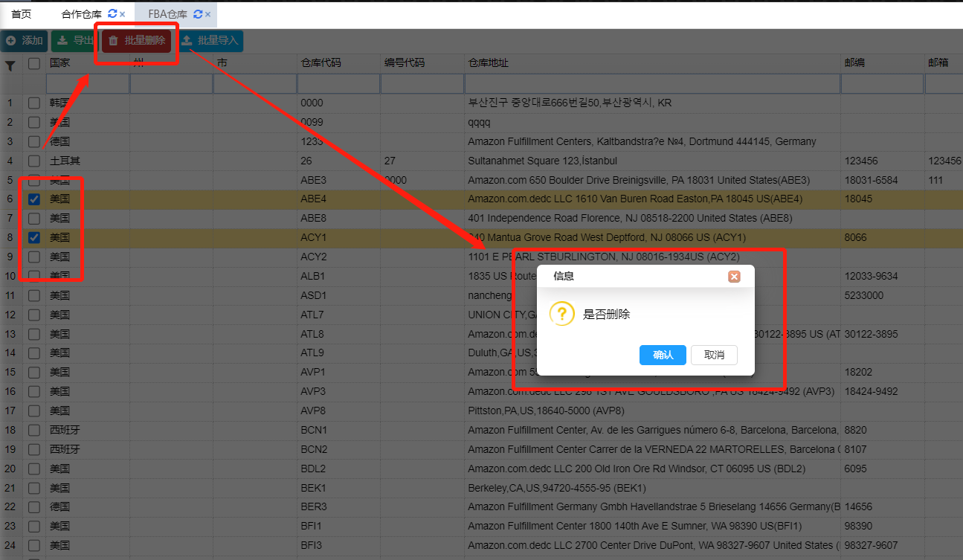Click the funnel filter icon

pos(10,66)
